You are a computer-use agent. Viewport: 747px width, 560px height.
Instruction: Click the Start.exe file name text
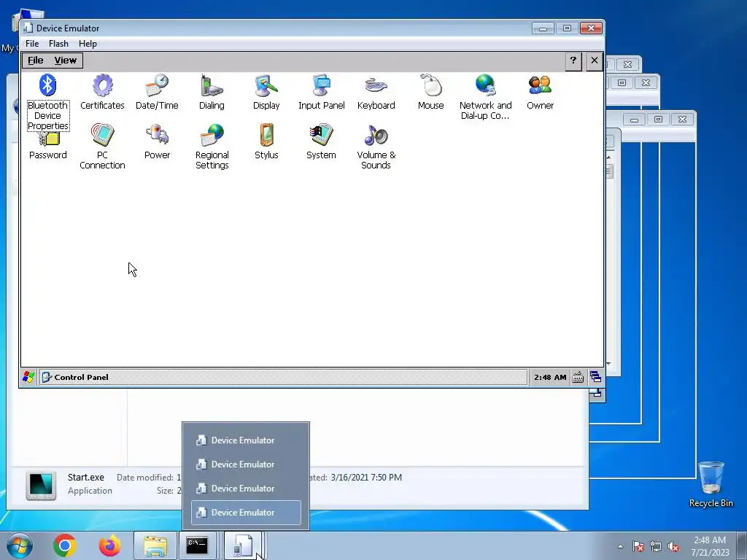(86, 477)
